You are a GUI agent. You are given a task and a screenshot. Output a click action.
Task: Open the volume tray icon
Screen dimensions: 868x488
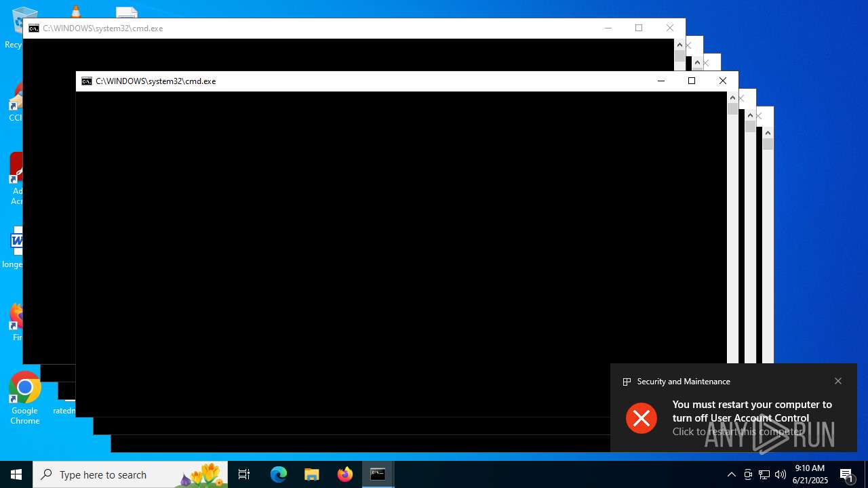(x=781, y=474)
